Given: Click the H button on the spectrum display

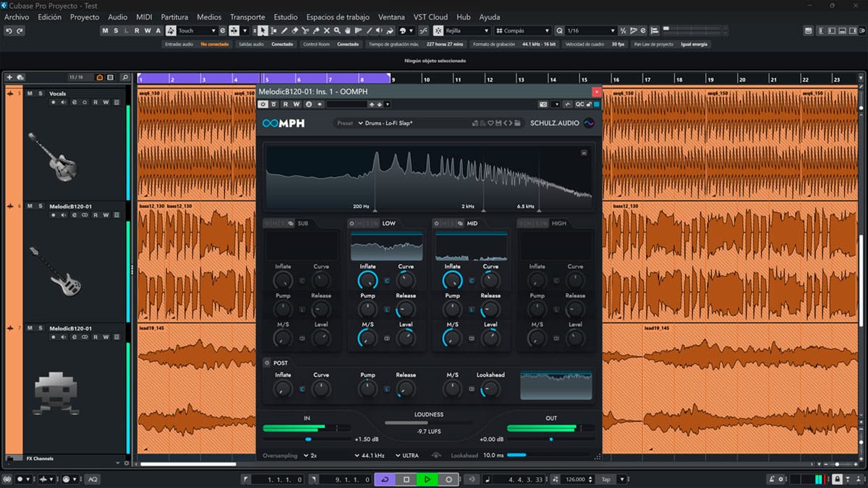Looking at the screenshot, I should (583, 152).
